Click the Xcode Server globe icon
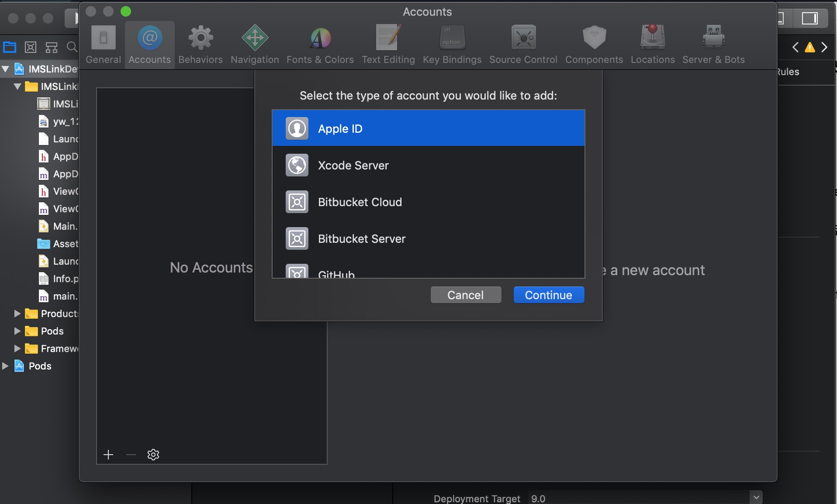Image resolution: width=837 pixels, height=504 pixels. pos(297,165)
